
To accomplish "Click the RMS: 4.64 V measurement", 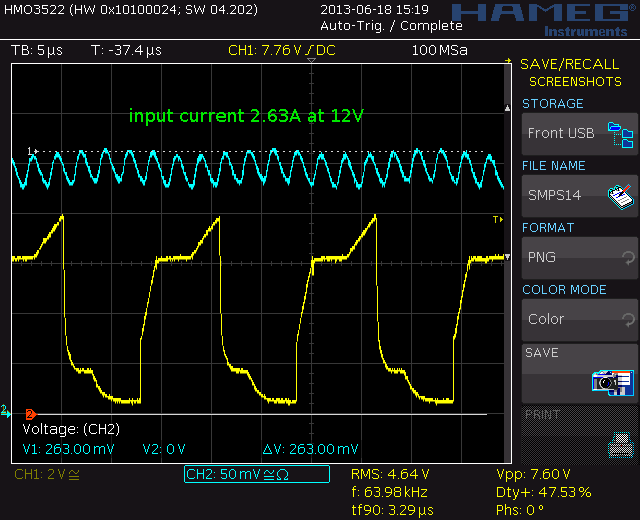I will [390, 474].
